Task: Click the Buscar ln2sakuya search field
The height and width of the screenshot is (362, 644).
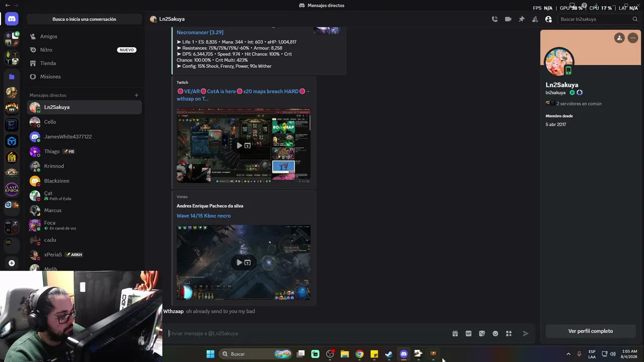Action: tap(598, 19)
